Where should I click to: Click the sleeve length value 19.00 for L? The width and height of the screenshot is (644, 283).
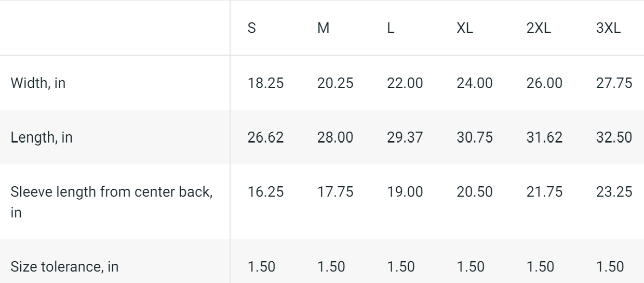405,192
